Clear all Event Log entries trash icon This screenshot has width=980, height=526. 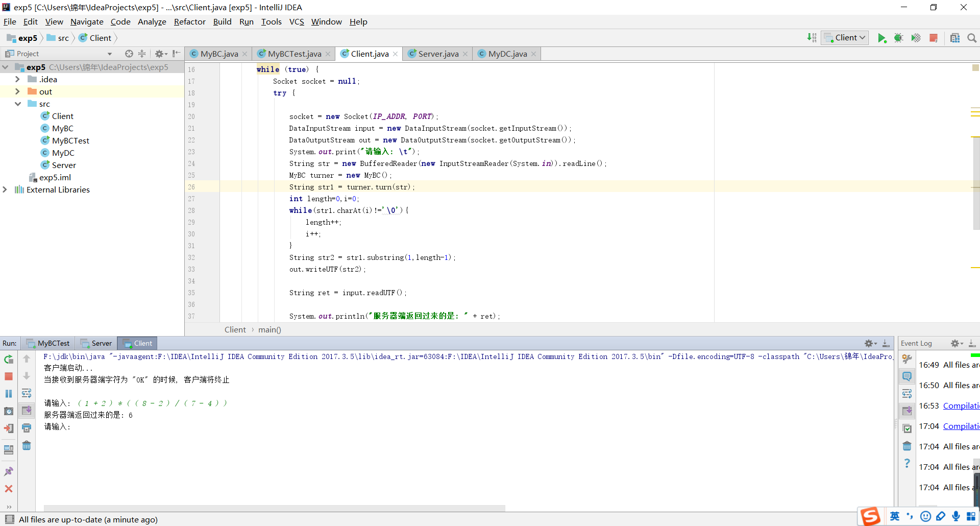tap(907, 446)
